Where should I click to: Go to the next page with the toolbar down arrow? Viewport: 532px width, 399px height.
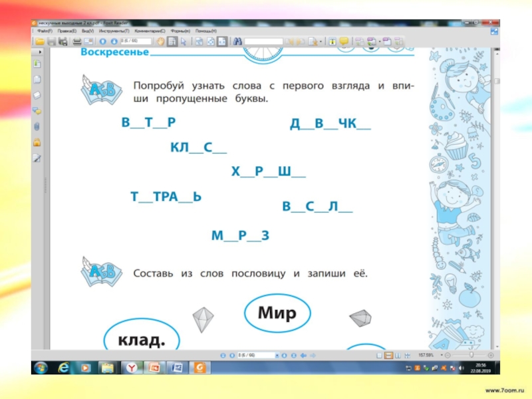(x=114, y=42)
